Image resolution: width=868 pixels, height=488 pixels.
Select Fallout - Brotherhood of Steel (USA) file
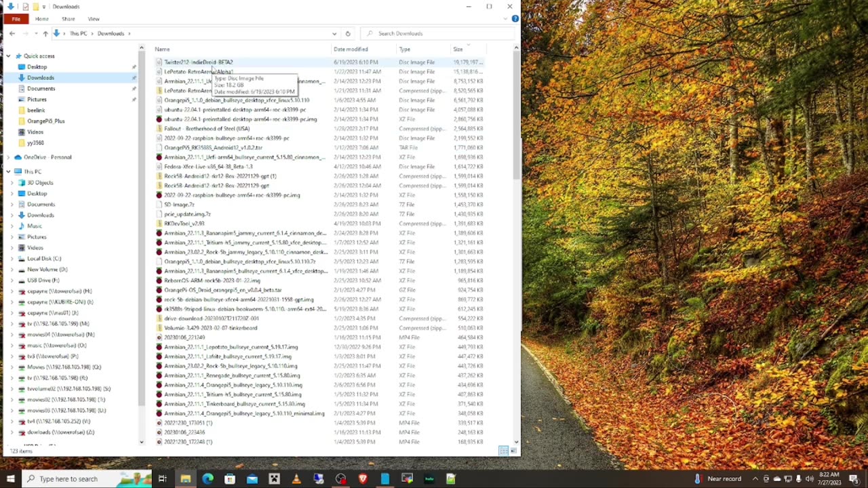coord(207,128)
